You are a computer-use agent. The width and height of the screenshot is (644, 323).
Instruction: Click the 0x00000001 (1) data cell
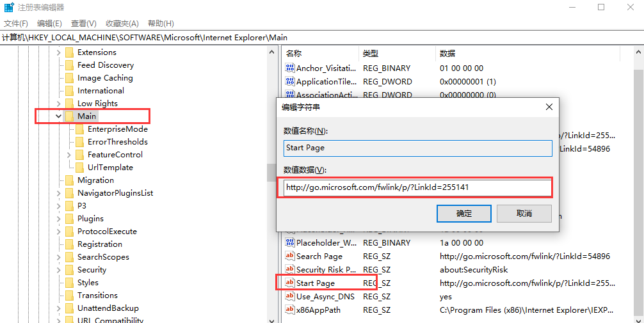(x=468, y=81)
